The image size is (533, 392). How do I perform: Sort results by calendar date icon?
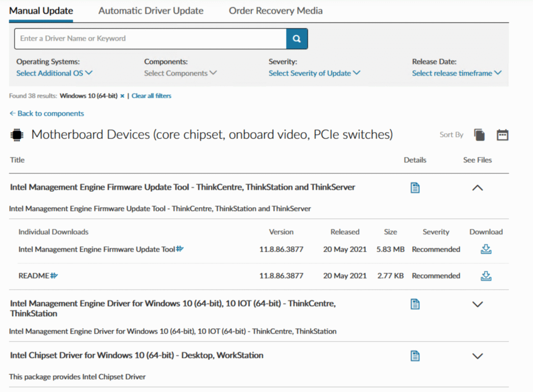502,135
